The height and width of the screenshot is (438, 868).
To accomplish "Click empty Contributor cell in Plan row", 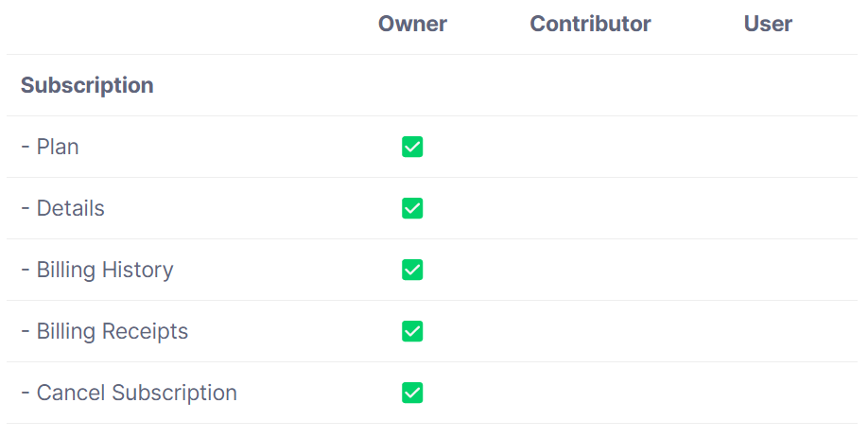I will [x=590, y=147].
